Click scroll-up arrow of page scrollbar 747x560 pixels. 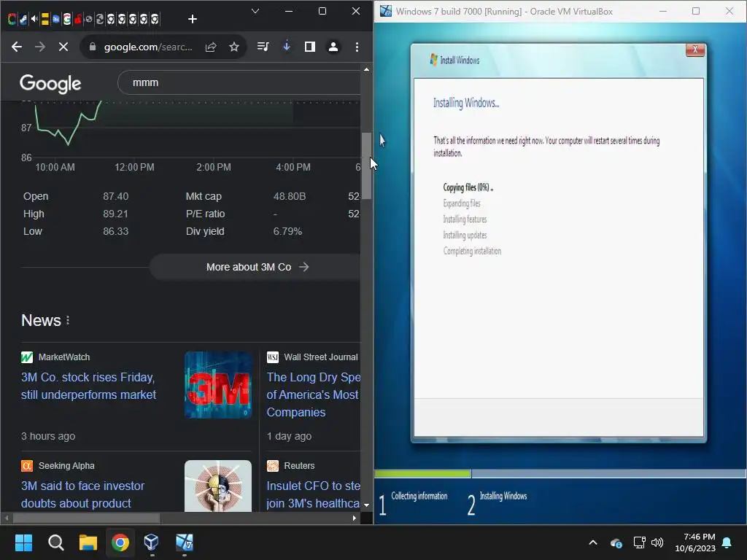[x=366, y=69]
